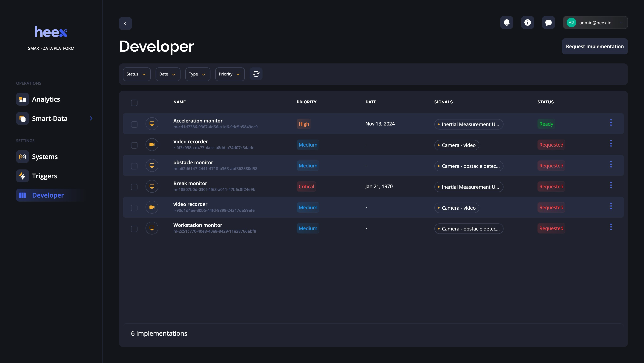
Task: Open the Smart-Data section
Action: (50, 119)
